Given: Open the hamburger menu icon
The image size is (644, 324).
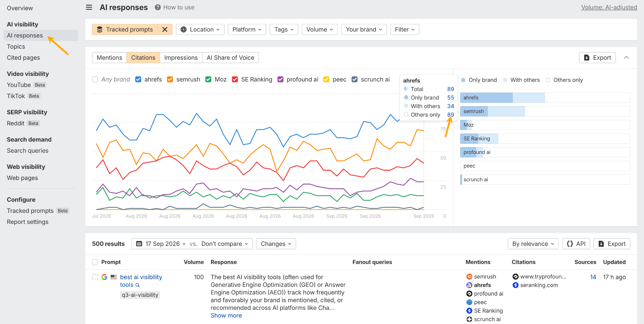Looking at the screenshot, I should pyautogui.click(x=89, y=7).
